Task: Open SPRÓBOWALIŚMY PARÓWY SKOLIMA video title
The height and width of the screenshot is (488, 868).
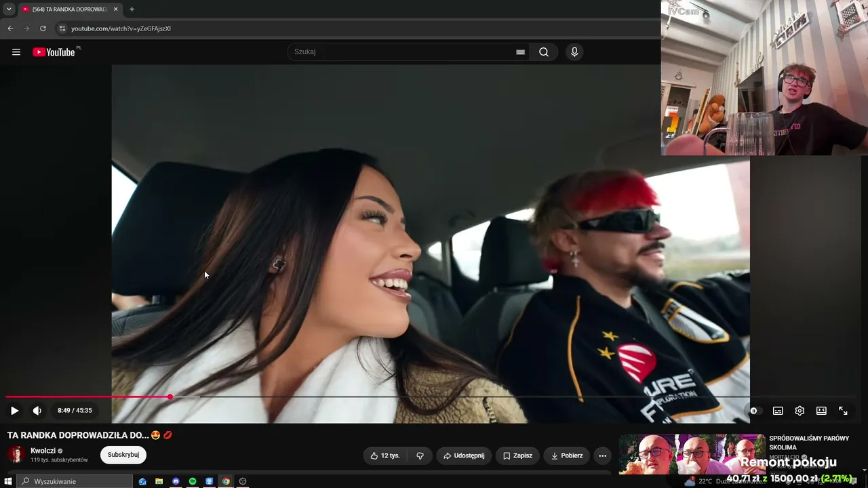Action: click(x=809, y=443)
